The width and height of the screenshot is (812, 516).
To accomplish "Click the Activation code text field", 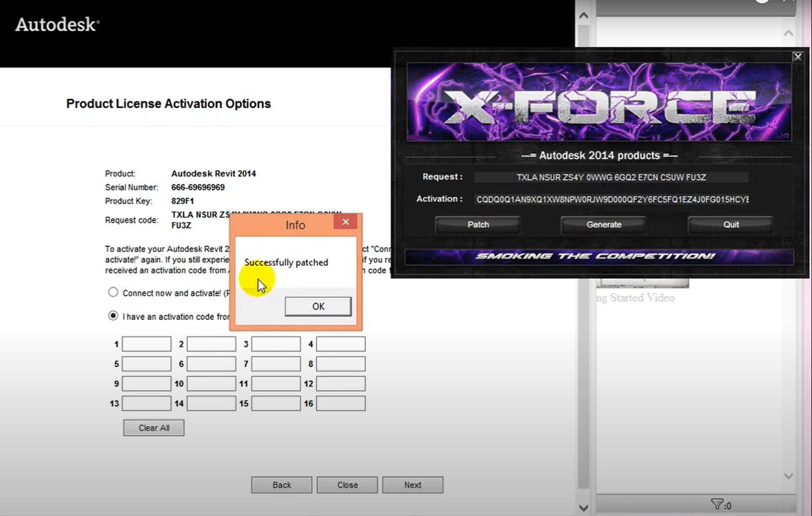I will 612,199.
